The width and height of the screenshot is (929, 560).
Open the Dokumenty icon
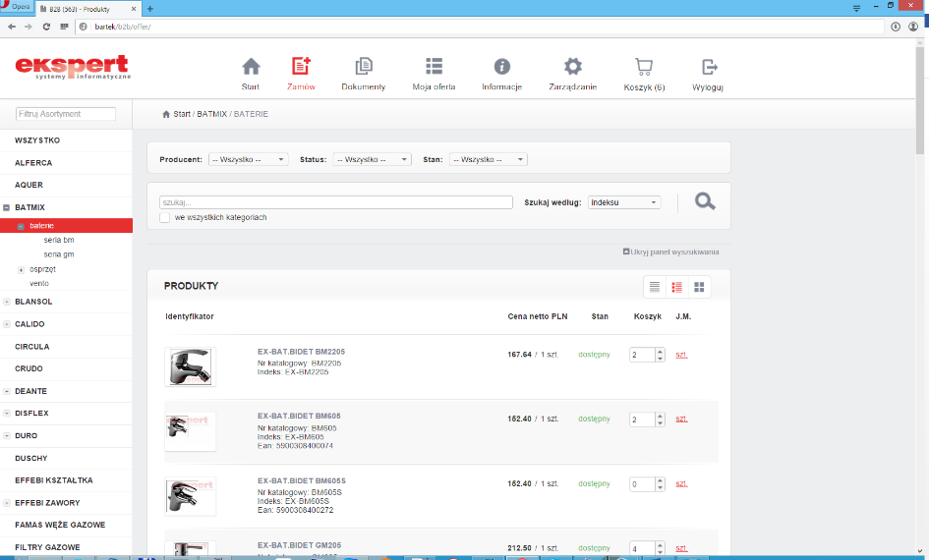364,66
